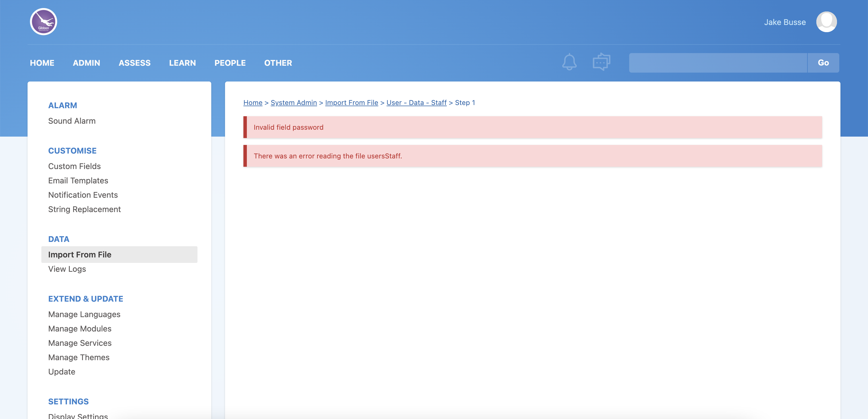Click the Gibbon logo icon
868x419 pixels.
(x=43, y=22)
